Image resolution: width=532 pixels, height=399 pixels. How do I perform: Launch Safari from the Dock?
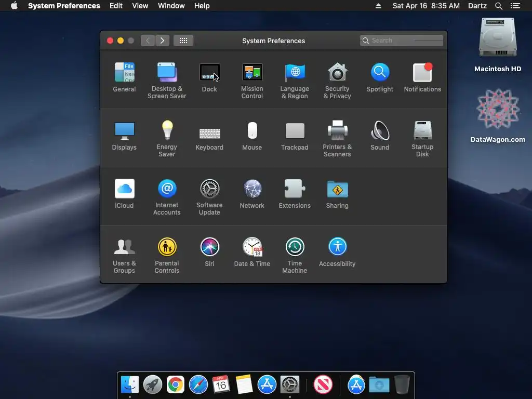(x=198, y=384)
